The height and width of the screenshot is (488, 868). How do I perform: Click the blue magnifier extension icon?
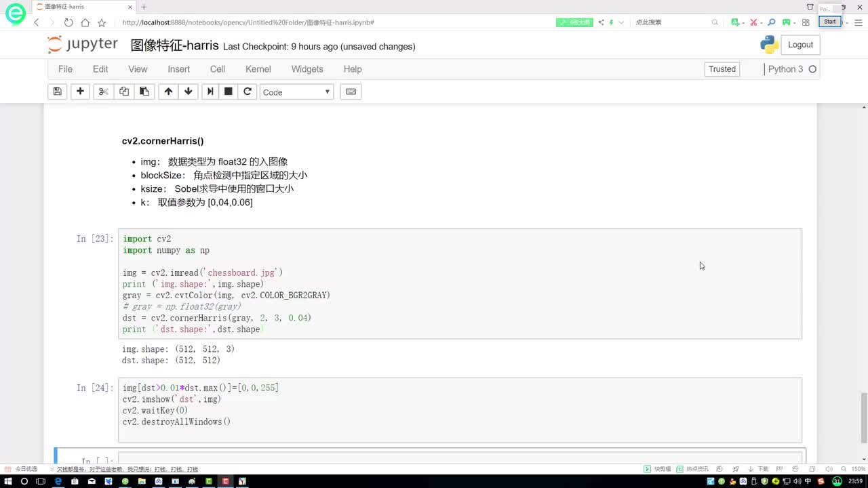tap(771, 22)
